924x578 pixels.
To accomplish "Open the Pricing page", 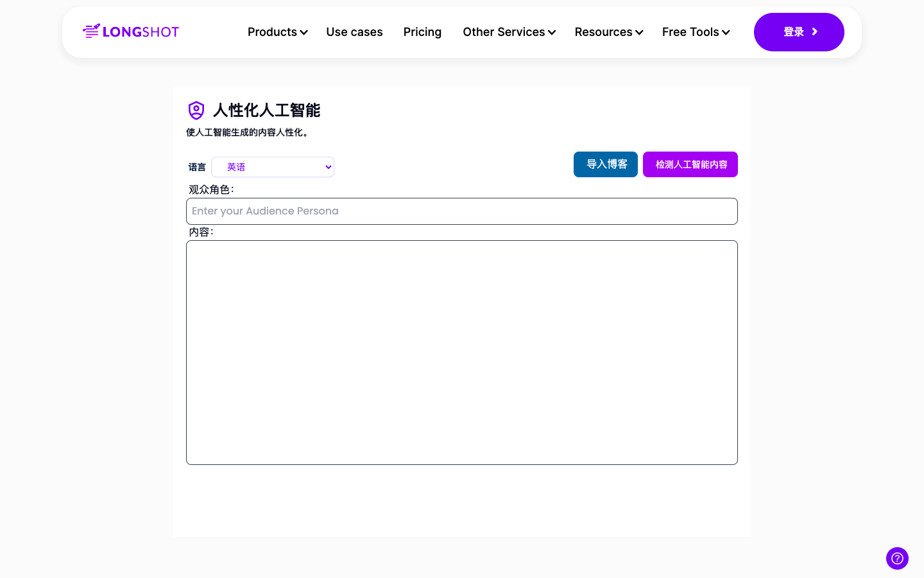I will (x=422, y=32).
